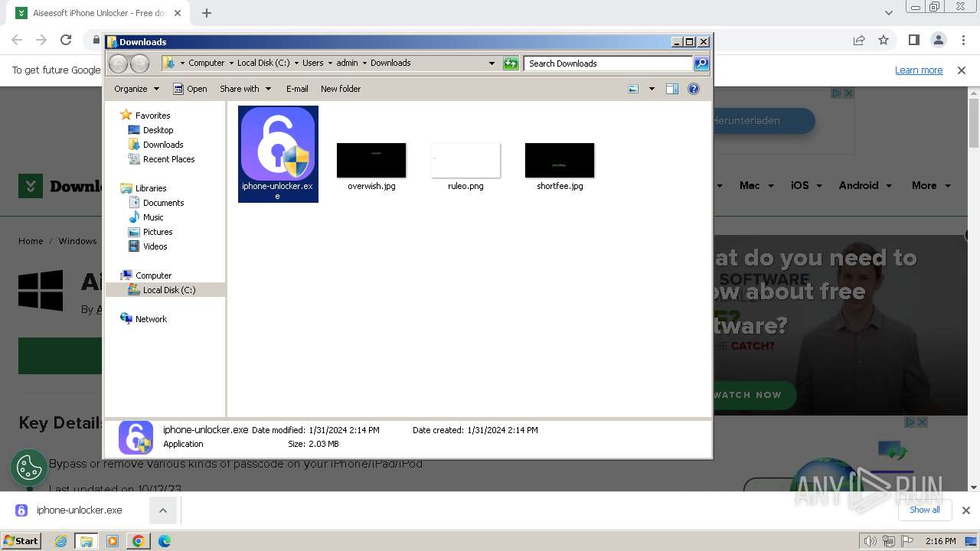Open the More menu on the website
This screenshot has width=980, height=551.
[931, 185]
